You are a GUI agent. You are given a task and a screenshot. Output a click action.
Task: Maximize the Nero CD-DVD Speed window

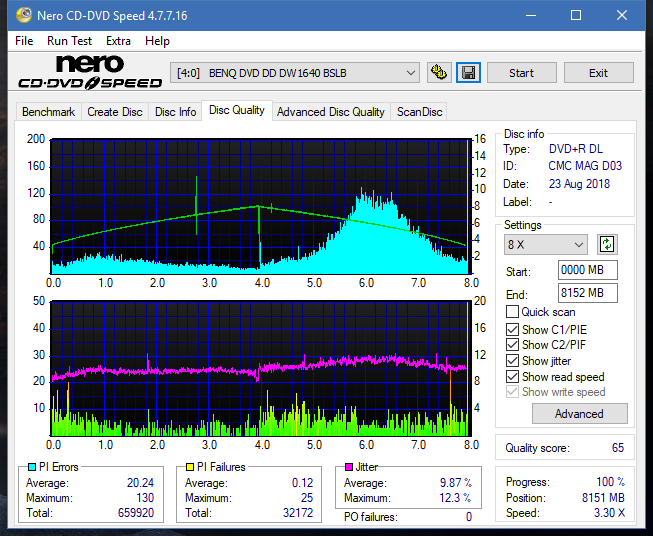point(576,15)
